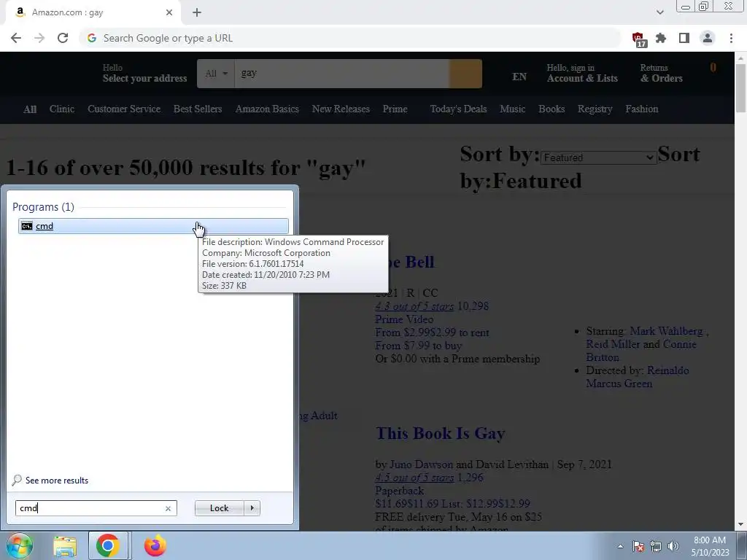Reload the current page
The image size is (747, 560).
(63, 38)
